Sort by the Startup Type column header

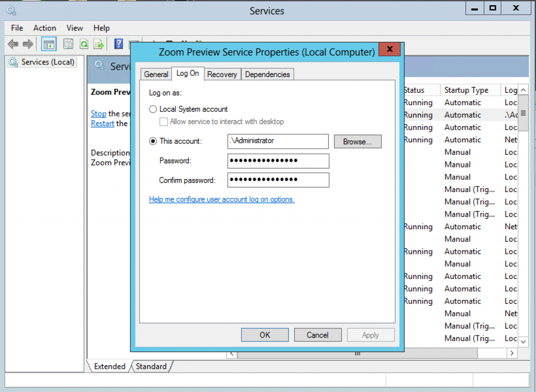click(x=470, y=90)
